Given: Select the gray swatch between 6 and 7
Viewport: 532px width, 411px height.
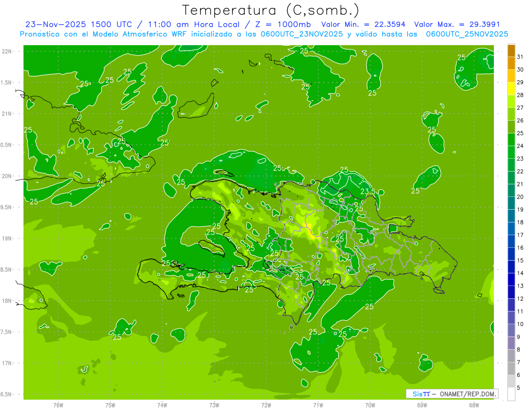Looking at the screenshot, I should pos(511,368).
